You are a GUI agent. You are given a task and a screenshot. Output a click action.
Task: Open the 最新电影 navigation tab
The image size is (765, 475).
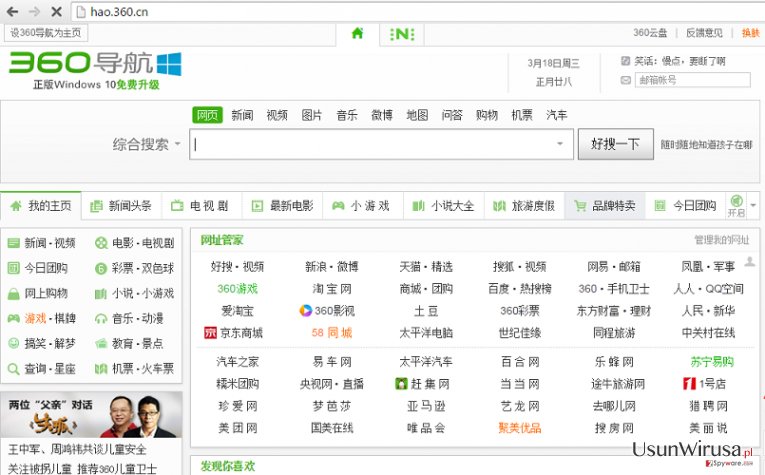(282, 206)
